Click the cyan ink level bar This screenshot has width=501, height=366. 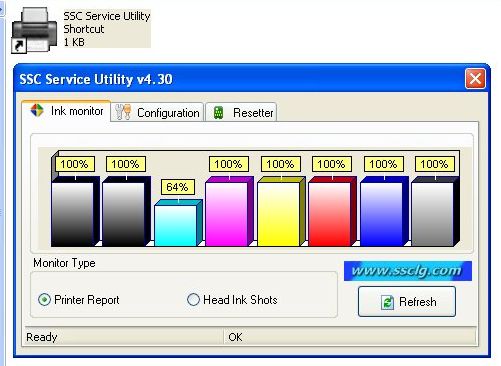tap(178, 223)
